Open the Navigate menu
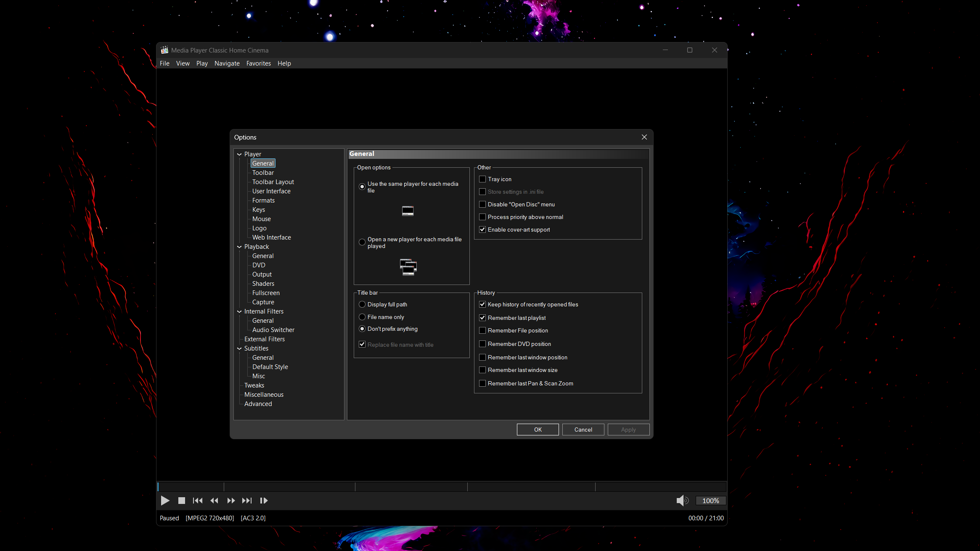The height and width of the screenshot is (551, 980). pos(227,63)
